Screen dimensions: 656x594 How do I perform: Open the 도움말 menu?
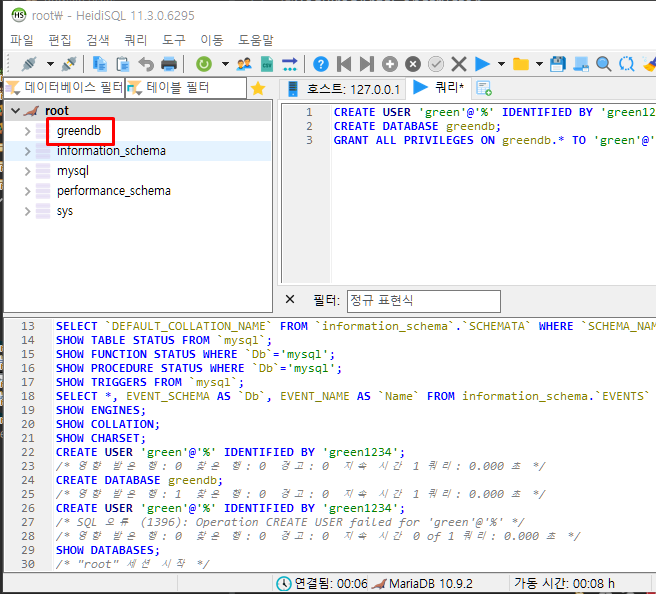tap(256, 40)
